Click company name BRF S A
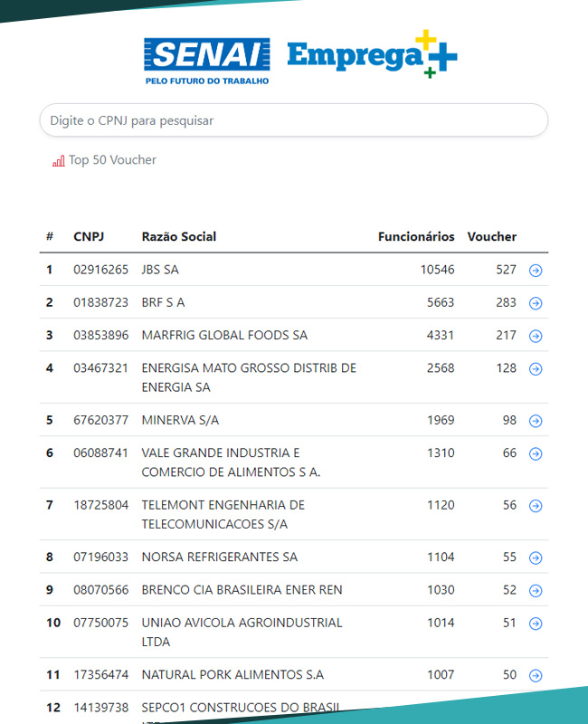The height and width of the screenshot is (724, 588). [x=163, y=302]
